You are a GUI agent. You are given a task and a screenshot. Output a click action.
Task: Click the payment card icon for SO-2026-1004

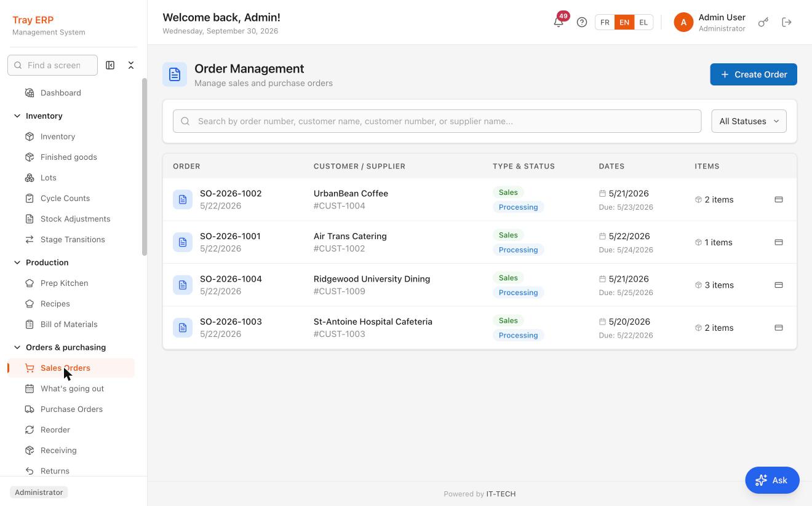tap(779, 285)
